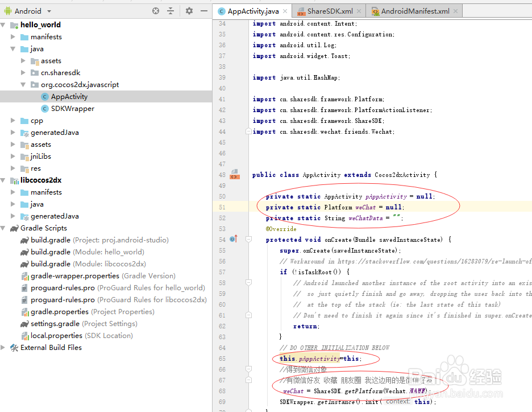Viewport: 532px width, 412px height.
Task: Click the cn.sharesdk package folder icon
Action: click(35, 73)
